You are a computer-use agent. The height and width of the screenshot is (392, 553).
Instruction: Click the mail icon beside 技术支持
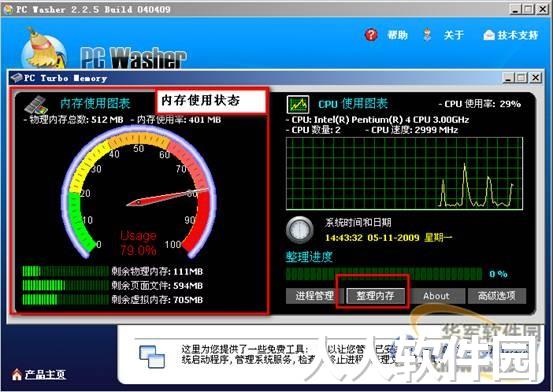[x=489, y=35]
